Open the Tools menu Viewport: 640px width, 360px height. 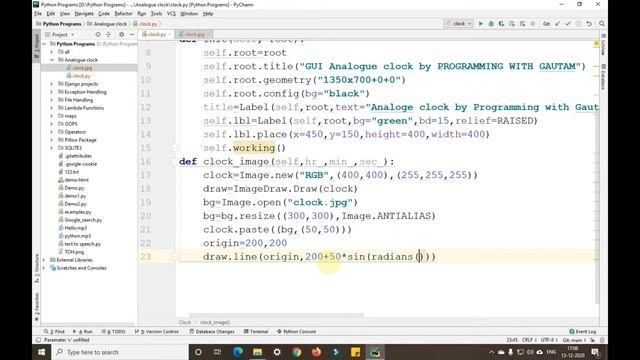[156, 13]
